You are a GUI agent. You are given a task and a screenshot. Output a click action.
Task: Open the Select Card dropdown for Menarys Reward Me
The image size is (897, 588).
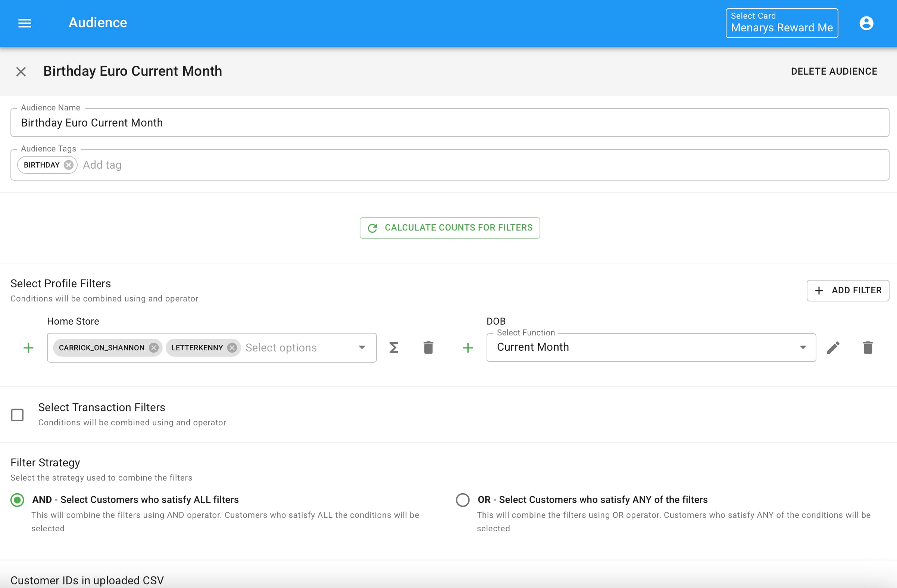(781, 23)
